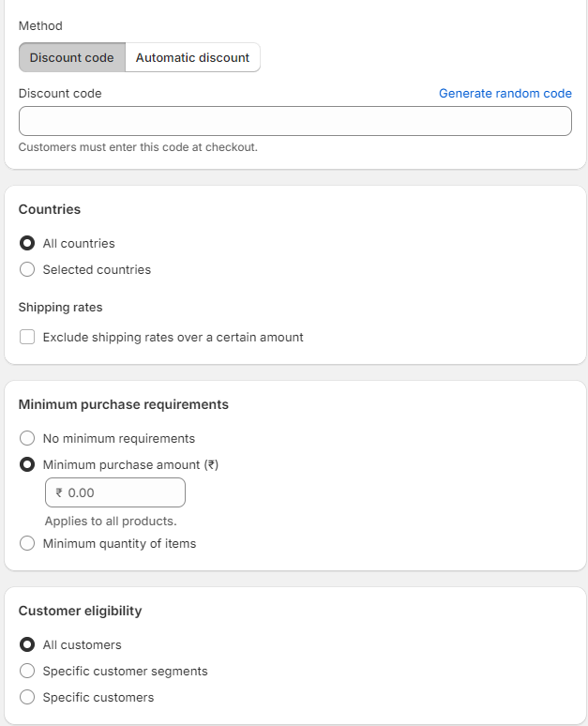Viewport: 588px width, 726px height.
Task: Click the Minimum purchase requirements heading
Action: click(x=123, y=404)
